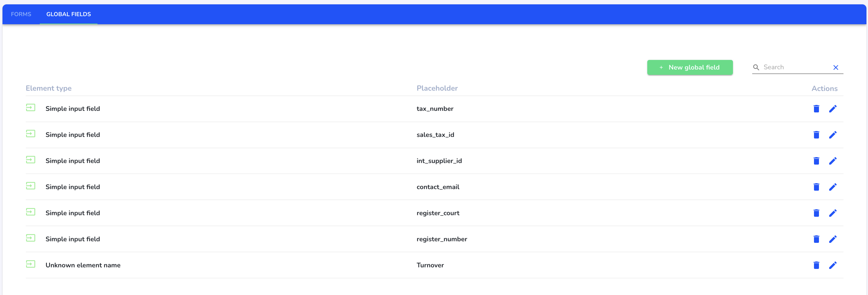Delete the int_supplier_id field

tap(816, 161)
